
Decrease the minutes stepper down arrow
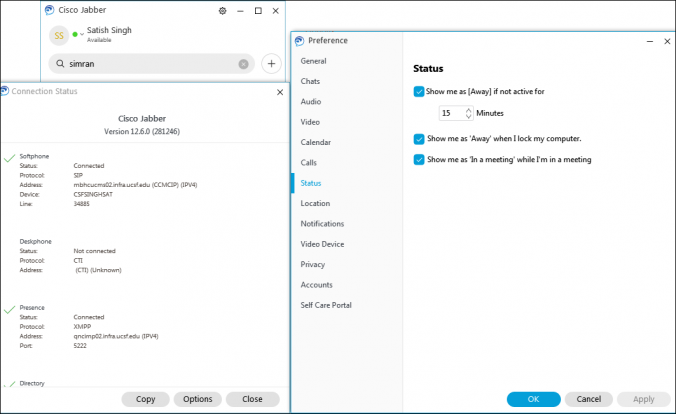coord(469,116)
